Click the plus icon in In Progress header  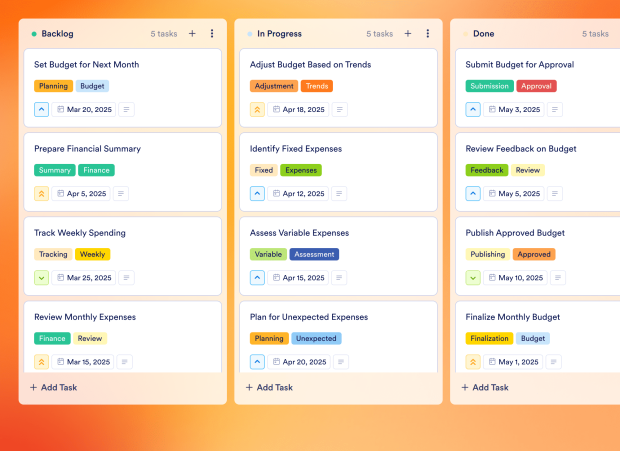coord(408,33)
